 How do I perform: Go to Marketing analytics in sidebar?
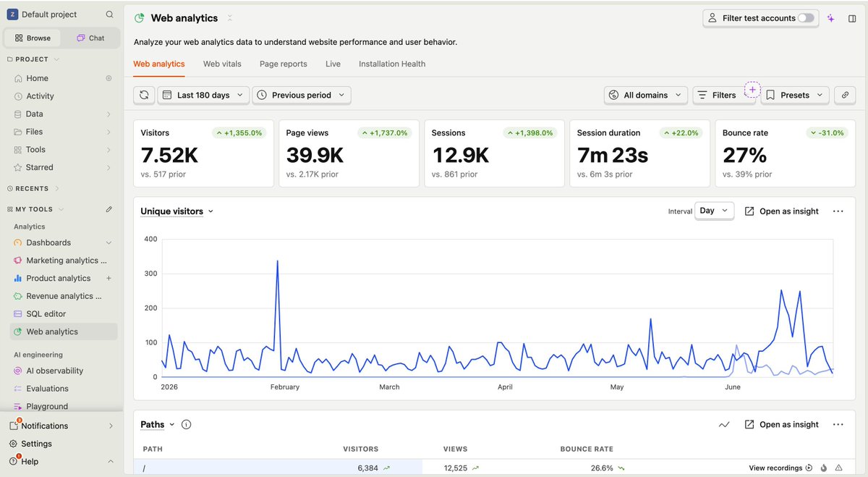tap(63, 261)
